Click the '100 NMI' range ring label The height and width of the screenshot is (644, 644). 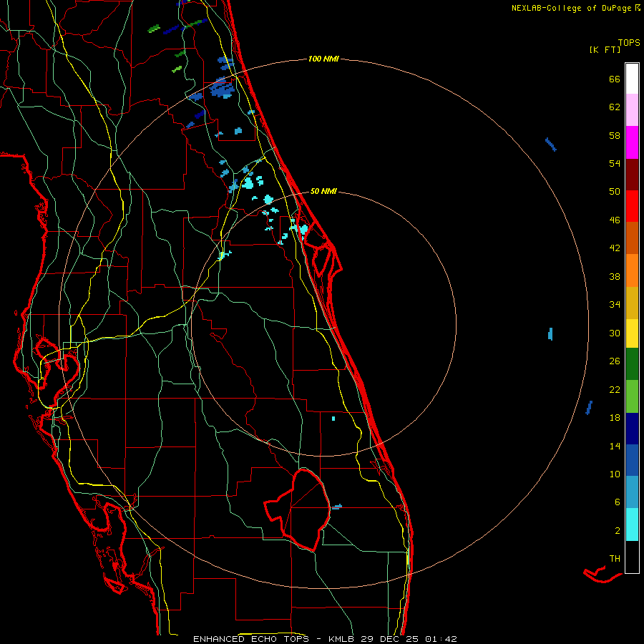(323, 59)
